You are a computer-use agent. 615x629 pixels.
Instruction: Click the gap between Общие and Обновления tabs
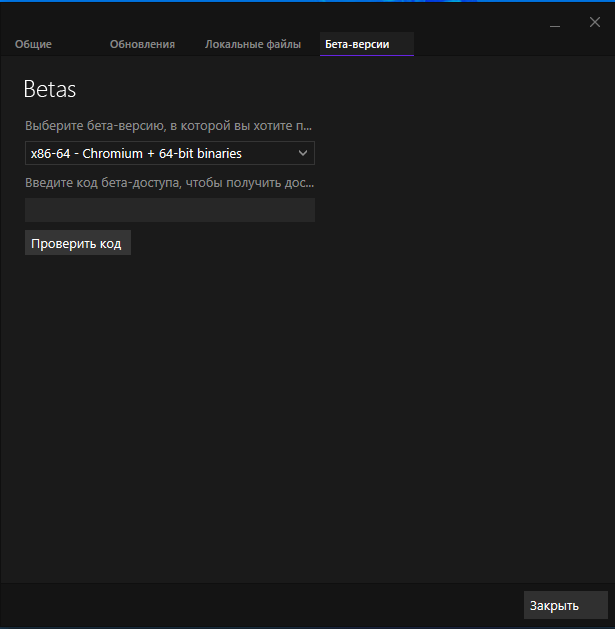(x=82, y=44)
